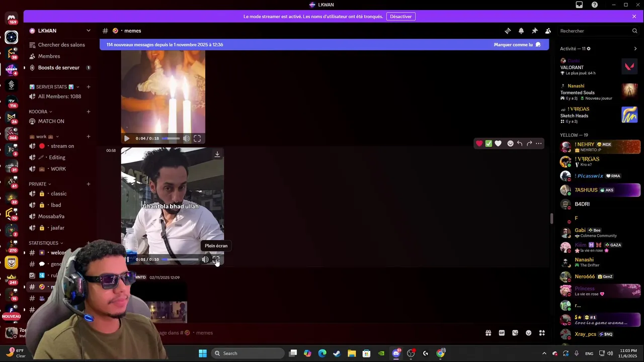Open the VALORANT activity card
The image size is (644, 362).
coord(599,67)
